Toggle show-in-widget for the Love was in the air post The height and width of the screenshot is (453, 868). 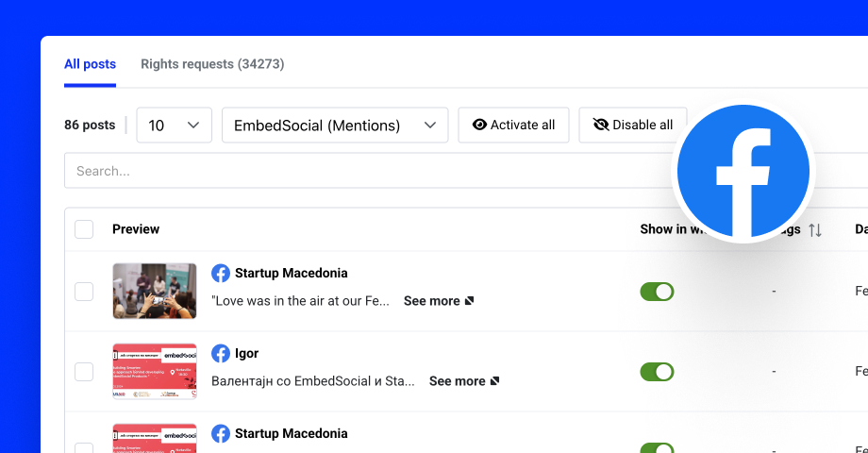coord(657,292)
